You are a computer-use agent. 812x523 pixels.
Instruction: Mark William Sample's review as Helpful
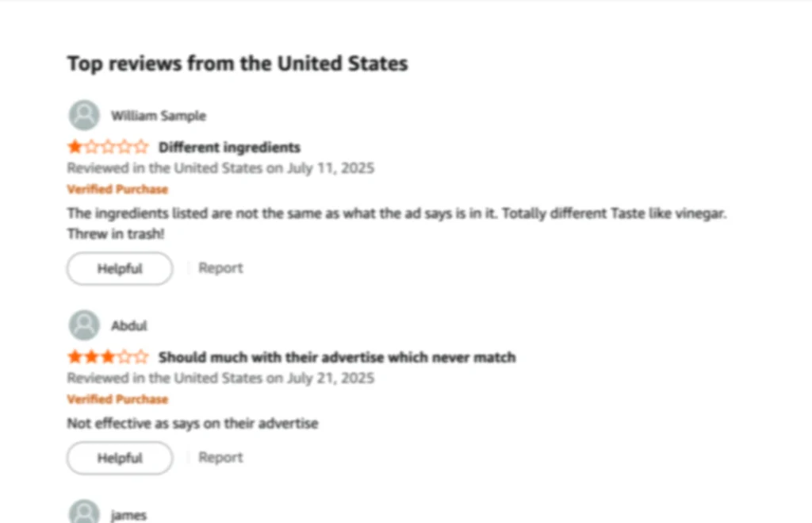tap(120, 268)
